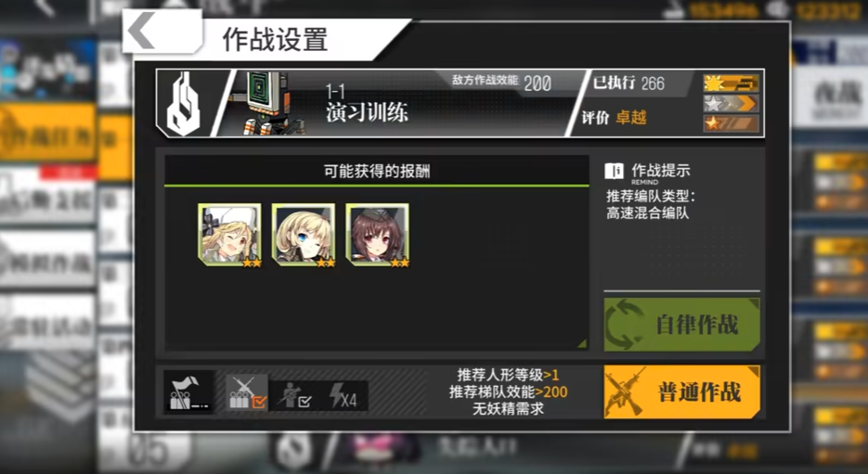Start 普通作战 normal battle
This screenshot has width=868, height=474.
(682, 391)
